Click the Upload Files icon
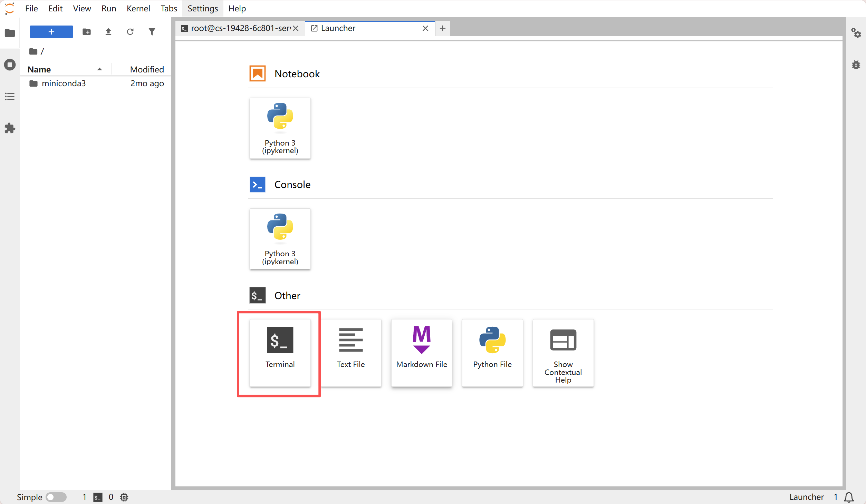The image size is (866, 504). (108, 32)
